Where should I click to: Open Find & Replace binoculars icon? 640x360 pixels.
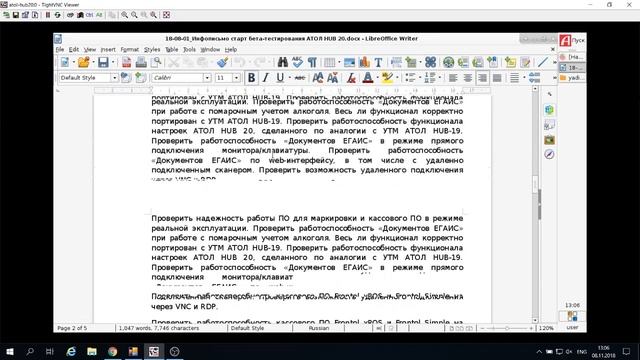(x=282, y=62)
